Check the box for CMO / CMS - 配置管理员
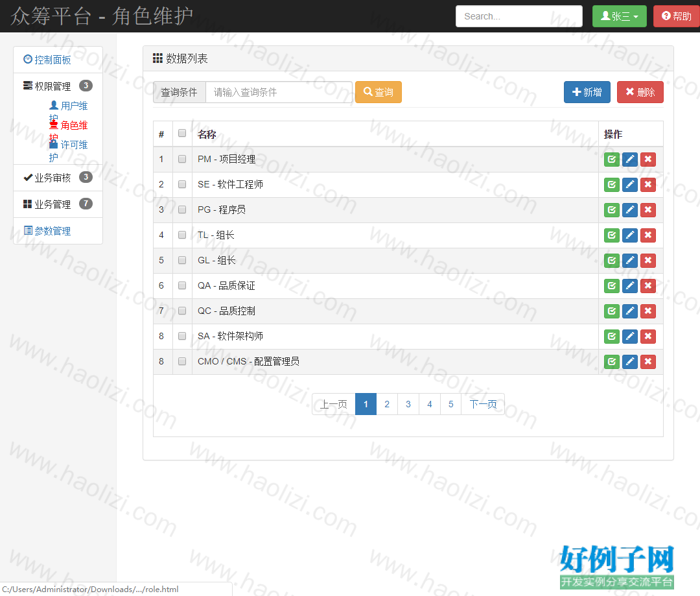Image resolution: width=700 pixels, height=596 pixels. [182, 361]
